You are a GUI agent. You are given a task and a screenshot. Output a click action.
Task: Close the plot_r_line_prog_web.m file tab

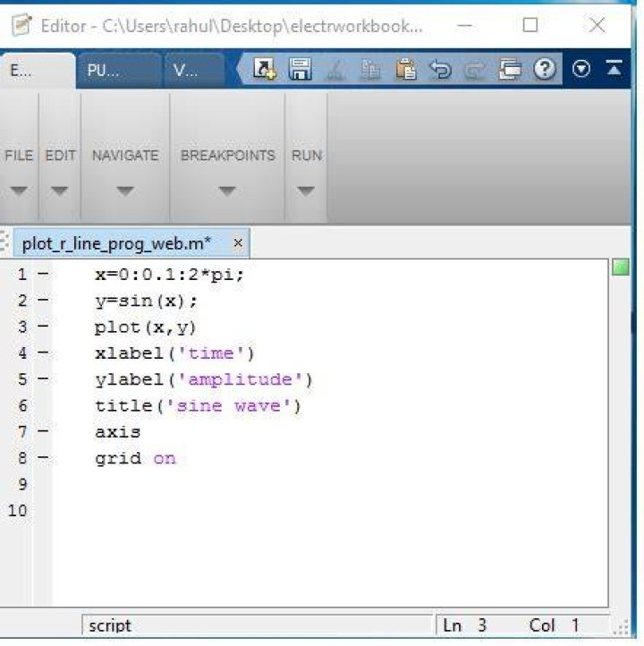(x=238, y=243)
